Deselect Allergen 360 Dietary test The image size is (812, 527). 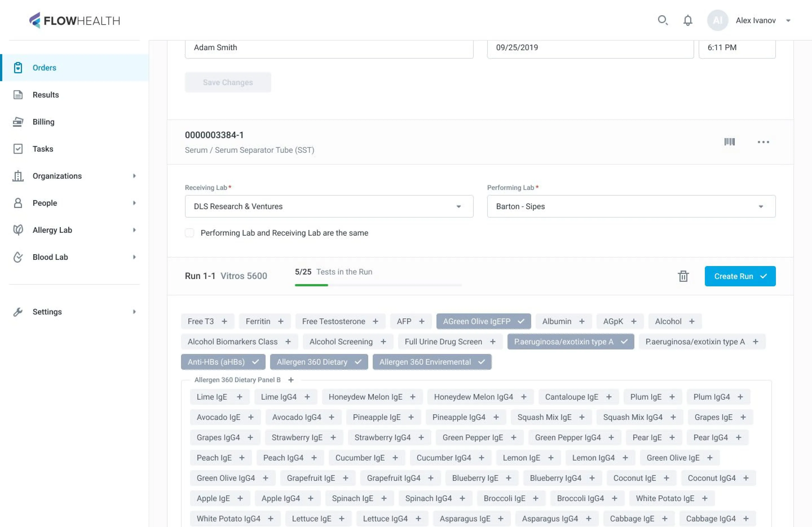point(319,362)
